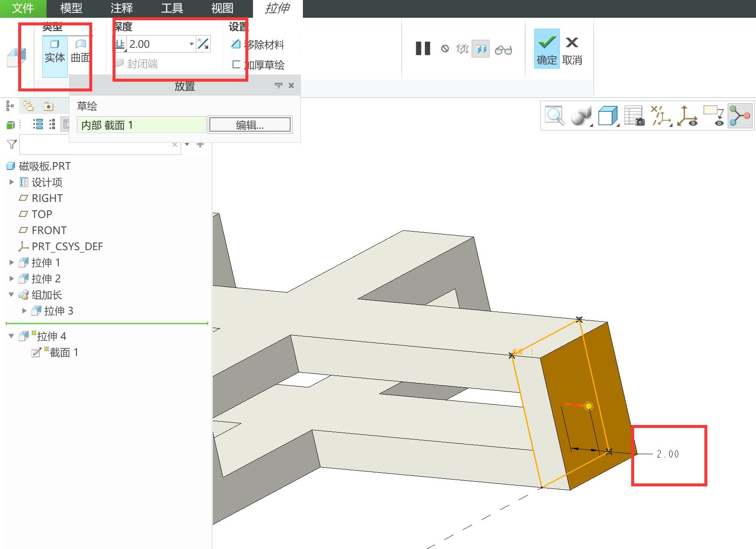This screenshot has width=756, height=549.
Task: Select the 实体 solid type
Action: click(55, 52)
